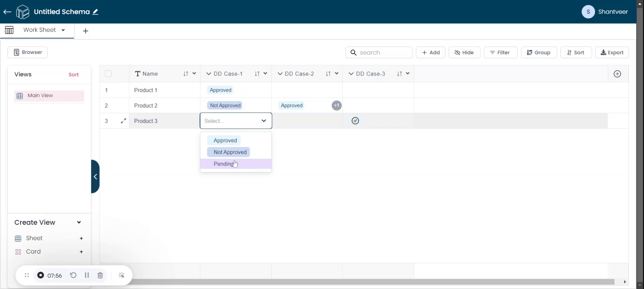Toggle the select all rows checkbox
Viewport: 644px width, 289px height.
point(108,74)
